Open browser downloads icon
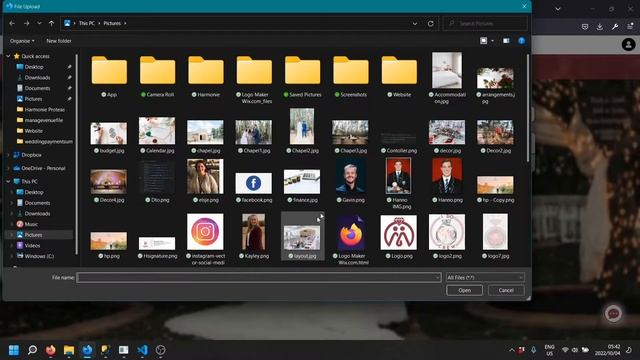Screen dimensions: 640x360 (600, 27)
